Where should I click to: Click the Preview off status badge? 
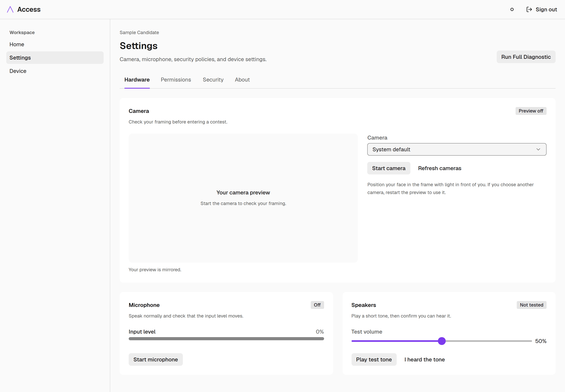531,111
